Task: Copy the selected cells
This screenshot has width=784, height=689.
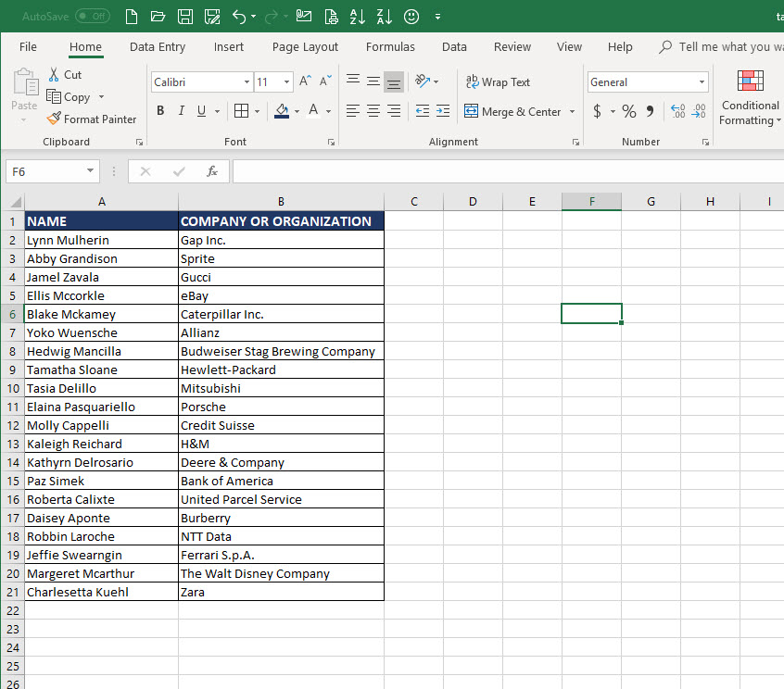Action: click(68, 97)
